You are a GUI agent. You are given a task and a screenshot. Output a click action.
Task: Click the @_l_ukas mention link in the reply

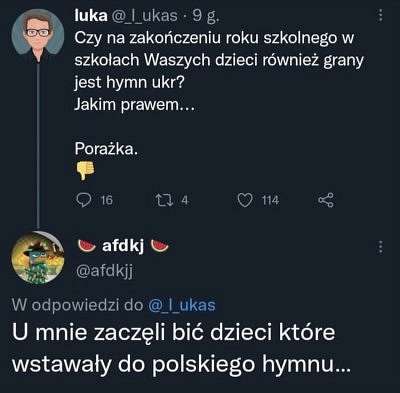click(182, 305)
